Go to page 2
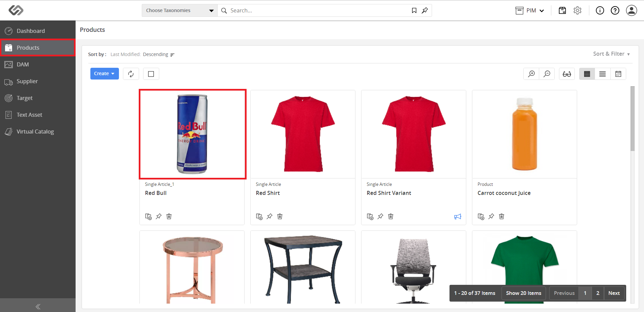This screenshot has width=644, height=312. click(x=598, y=293)
